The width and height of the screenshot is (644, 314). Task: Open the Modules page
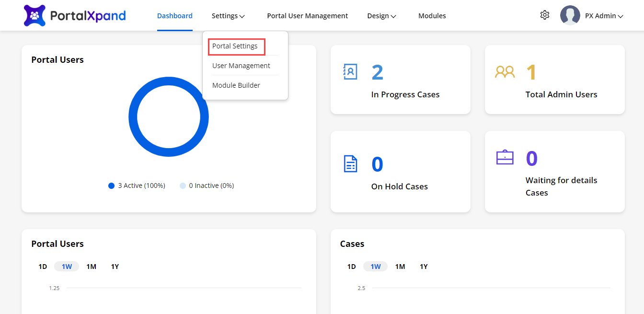[432, 16]
